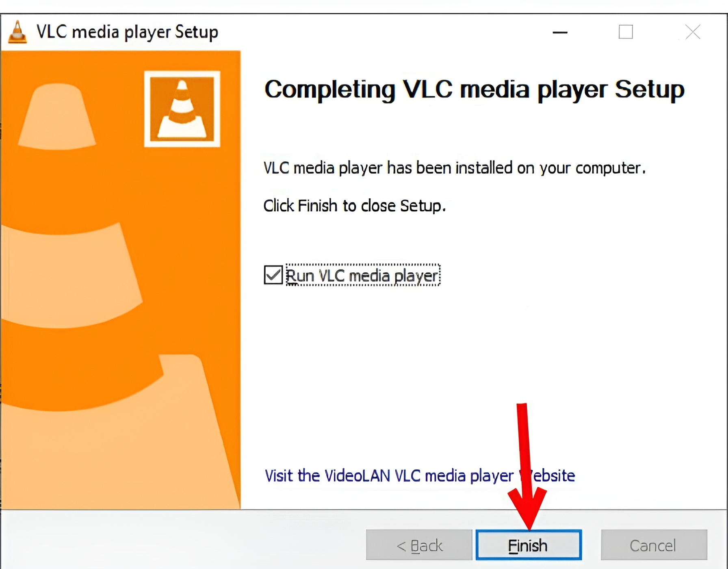Go back with the Back button

419,545
